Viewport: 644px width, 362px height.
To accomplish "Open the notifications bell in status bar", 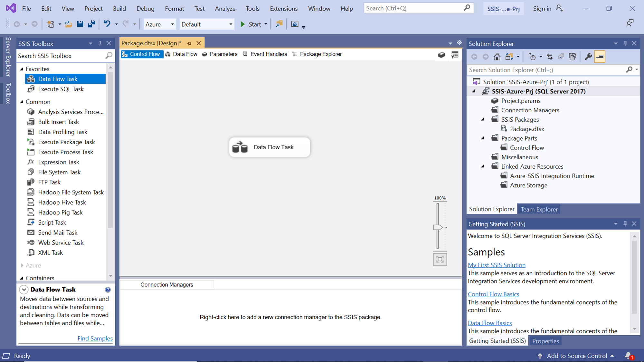I will click(628, 356).
